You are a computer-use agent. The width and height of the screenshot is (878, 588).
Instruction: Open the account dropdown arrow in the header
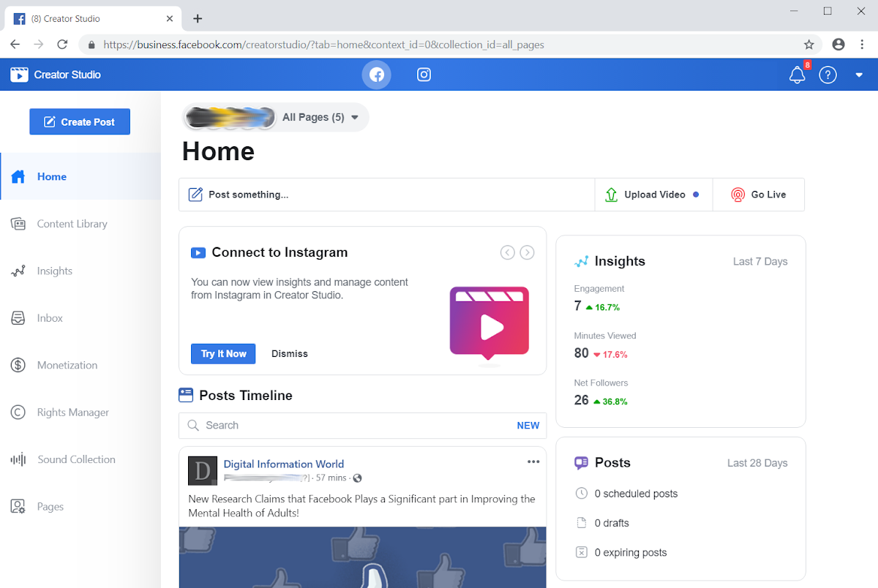pos(858,75)
